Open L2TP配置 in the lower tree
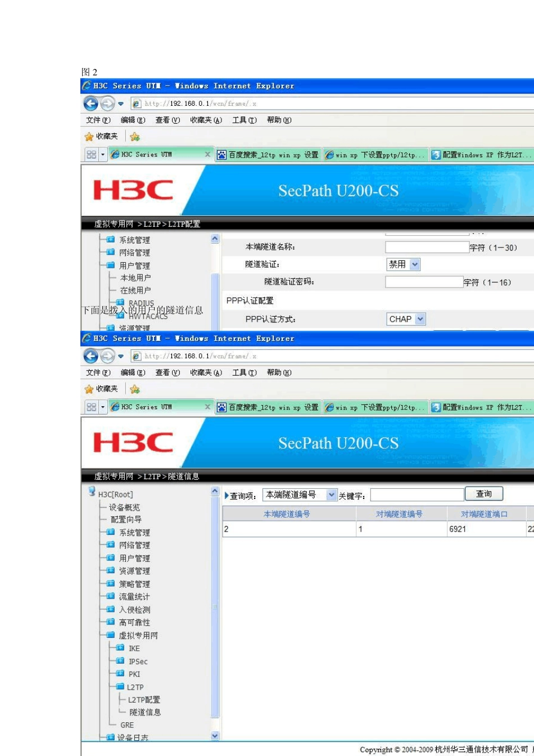 coord(144,700)
